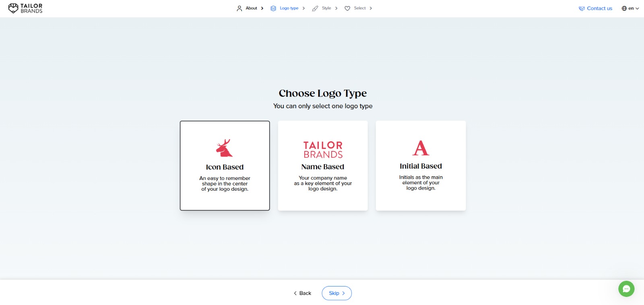Viewport: 644px width, 305px height.
Task: Click the chevron after the Select step
Action: [371, 8]
